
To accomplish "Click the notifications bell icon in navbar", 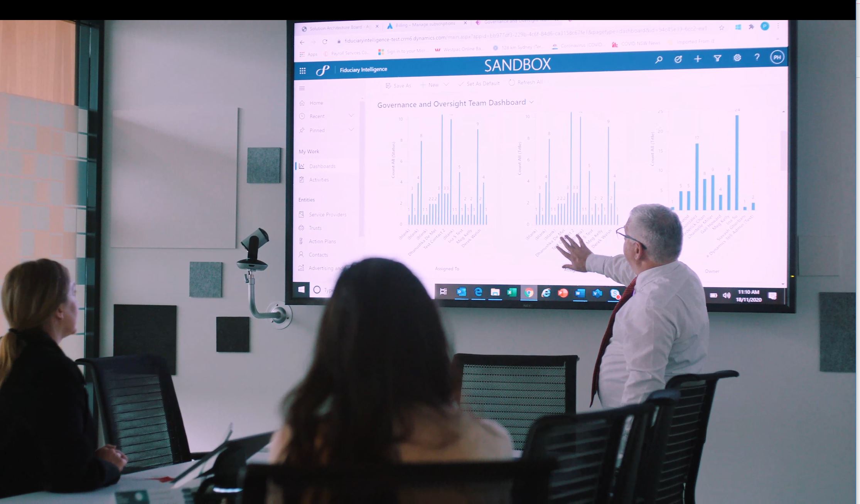I will coord(678,58).
